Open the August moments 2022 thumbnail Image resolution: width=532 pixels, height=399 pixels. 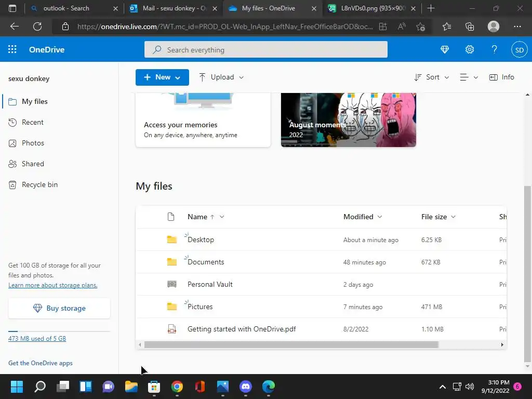pos(349,120)
